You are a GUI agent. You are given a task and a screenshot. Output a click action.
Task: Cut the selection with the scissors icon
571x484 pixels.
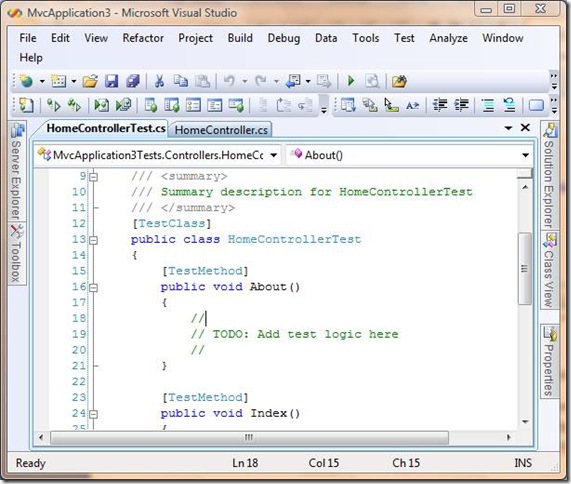click(x=160, y=81)
